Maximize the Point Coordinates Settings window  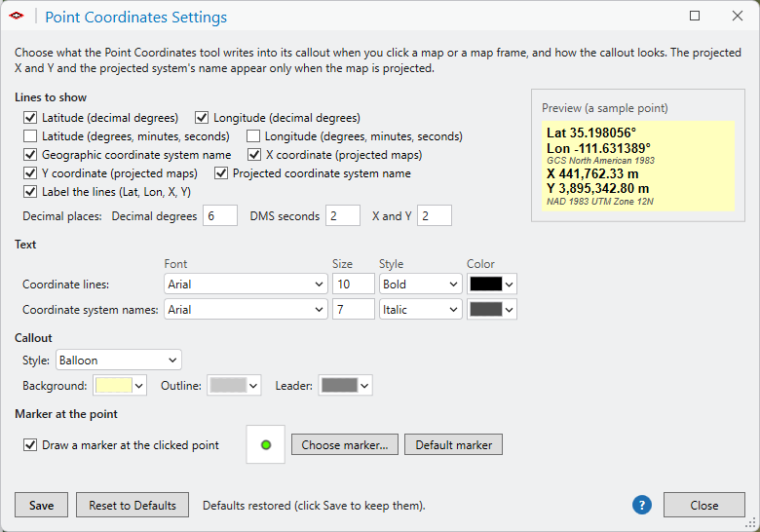pyautogui.click(x=695, y=16)
